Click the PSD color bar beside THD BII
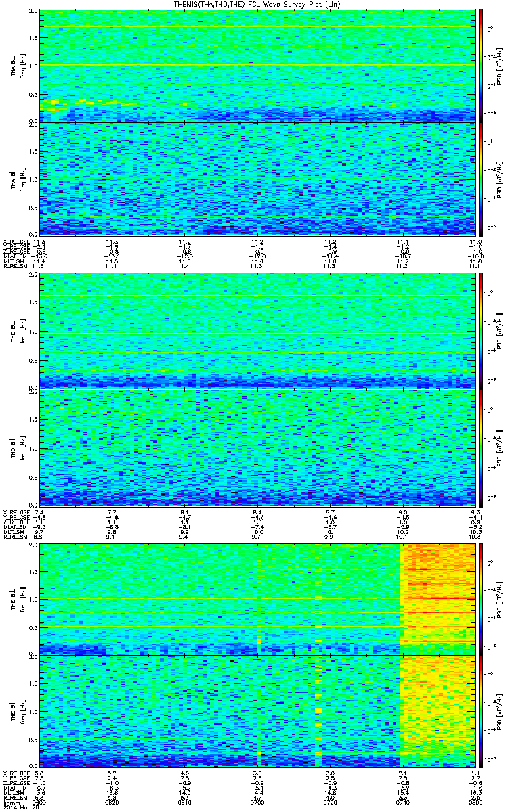 coord(481,447)
